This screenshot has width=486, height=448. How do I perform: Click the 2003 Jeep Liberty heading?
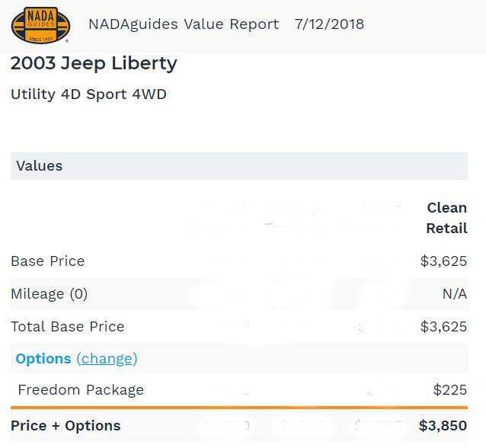[94, 63]
